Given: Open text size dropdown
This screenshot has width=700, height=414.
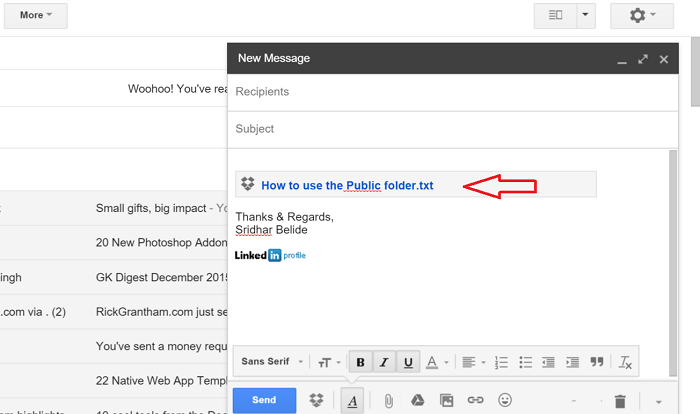Looking at the screenshot, I should (x=329, y=362).
